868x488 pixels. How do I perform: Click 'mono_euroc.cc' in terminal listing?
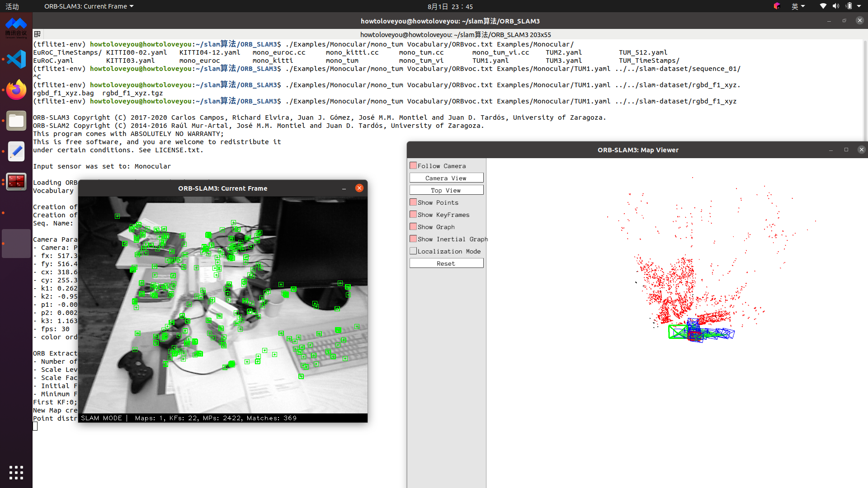coord(279,52)
